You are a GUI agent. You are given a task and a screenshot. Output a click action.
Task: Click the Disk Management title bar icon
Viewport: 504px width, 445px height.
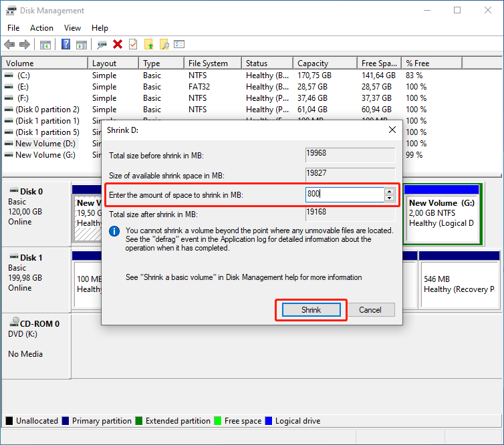11,11
